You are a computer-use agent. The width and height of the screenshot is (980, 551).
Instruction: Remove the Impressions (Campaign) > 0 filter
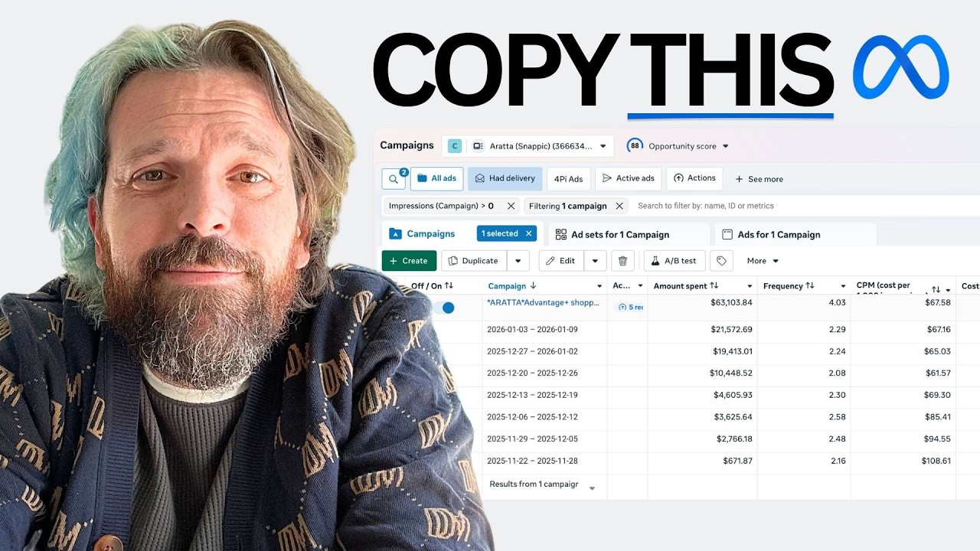pyautogui.click(x=511, y=206)
